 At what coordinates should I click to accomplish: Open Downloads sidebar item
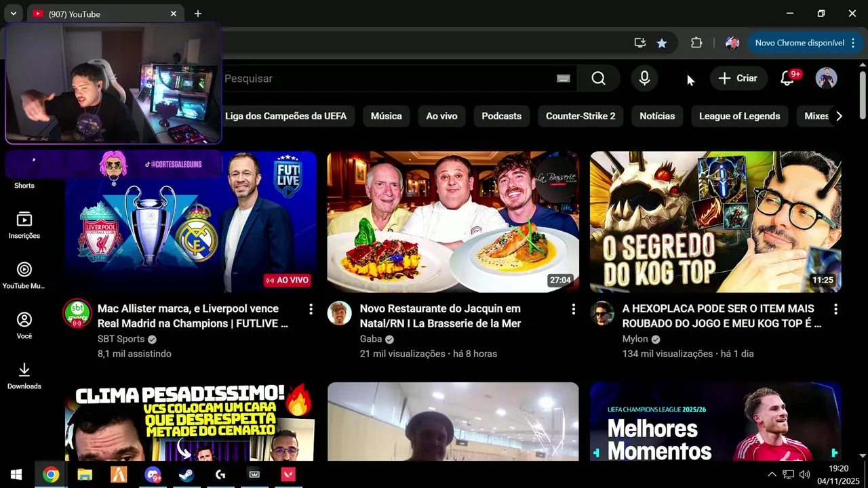pos(24,376)
